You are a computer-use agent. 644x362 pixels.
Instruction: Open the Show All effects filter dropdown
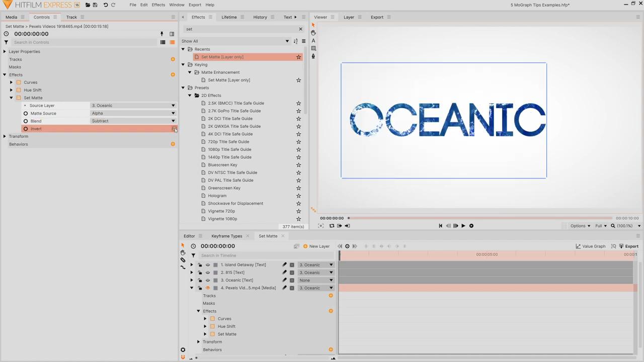click(x=235, y=41)
